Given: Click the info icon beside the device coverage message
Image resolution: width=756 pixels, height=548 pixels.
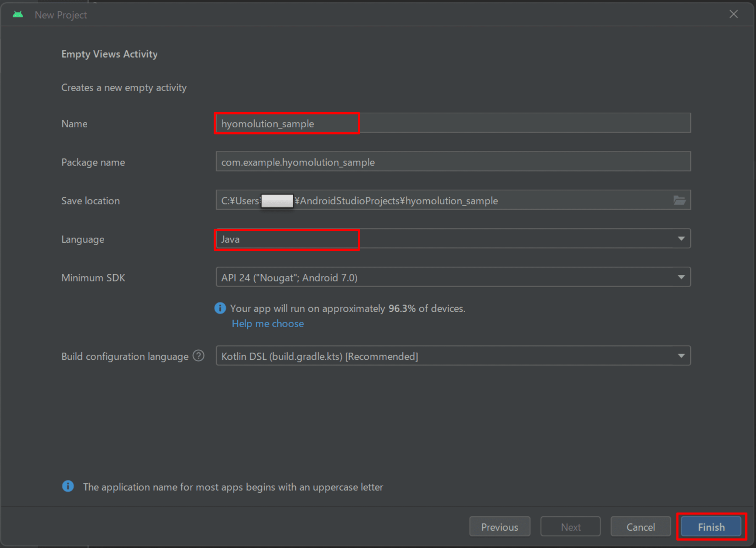Looking at the screenshot, I should pyautogui.click(x=220, y=308).
